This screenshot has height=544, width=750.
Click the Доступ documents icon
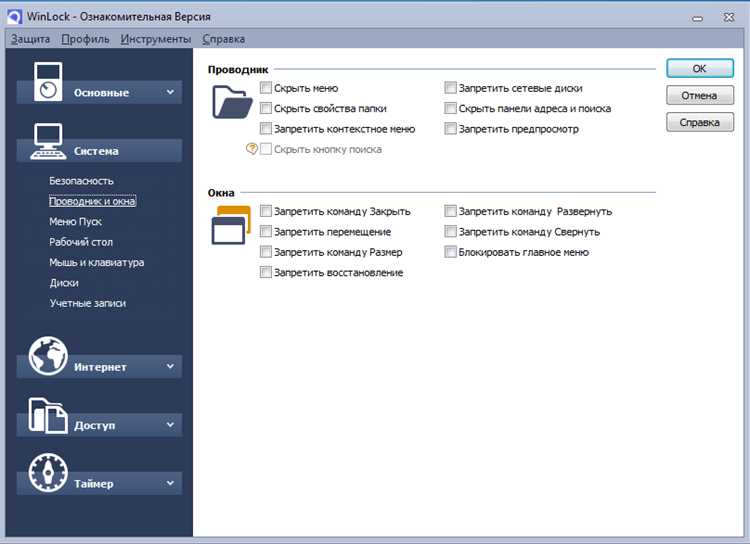coord(48,415)
